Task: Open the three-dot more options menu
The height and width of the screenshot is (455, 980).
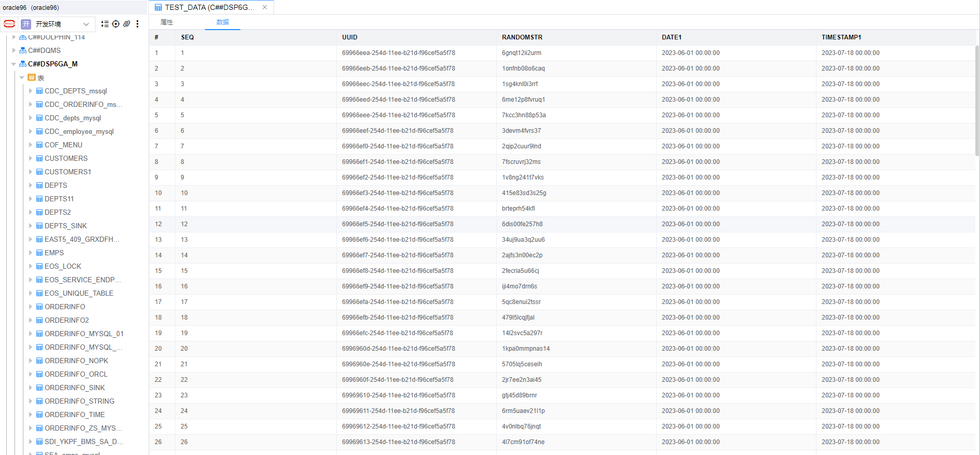Action: click(138, 24)
